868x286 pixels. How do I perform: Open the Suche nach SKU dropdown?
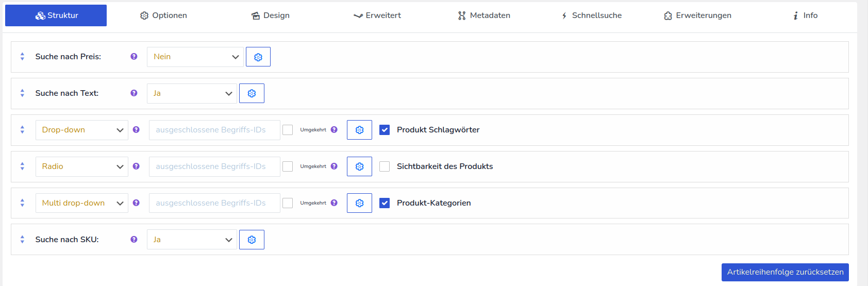(x=192, y=240)
